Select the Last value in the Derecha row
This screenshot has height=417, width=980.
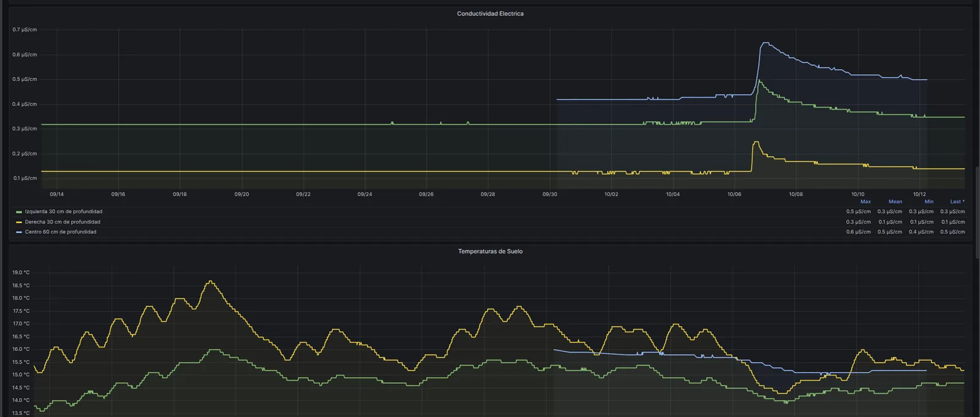tap(953, 222)
